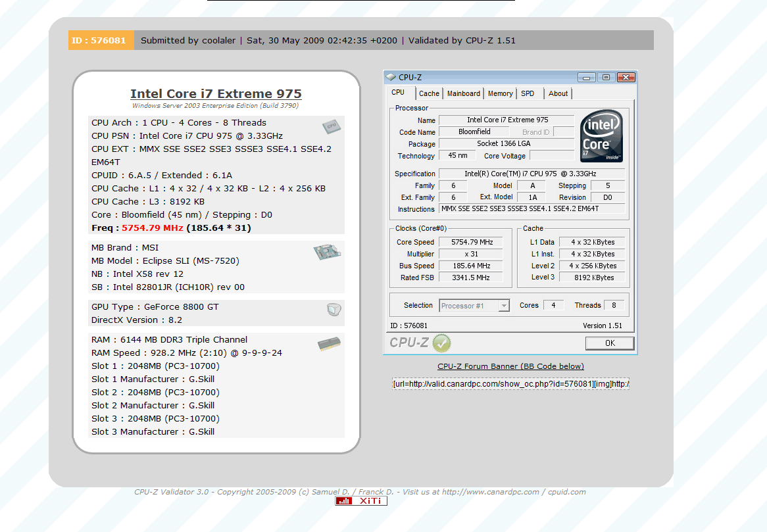Click the MB Model Eclipse SLI line

click(165, 260)
